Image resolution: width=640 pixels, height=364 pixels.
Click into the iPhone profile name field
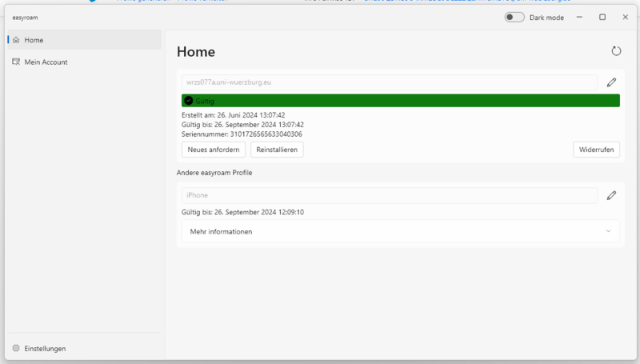tap(389, 195)
